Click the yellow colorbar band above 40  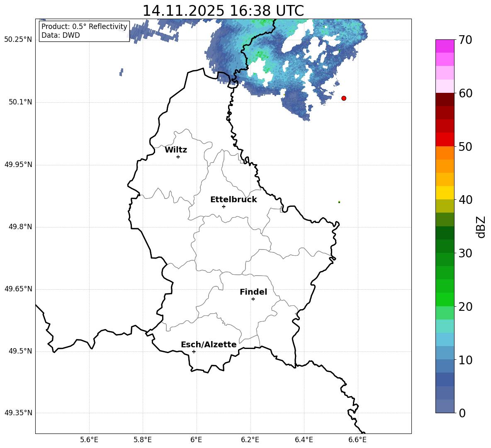(445, 193)
